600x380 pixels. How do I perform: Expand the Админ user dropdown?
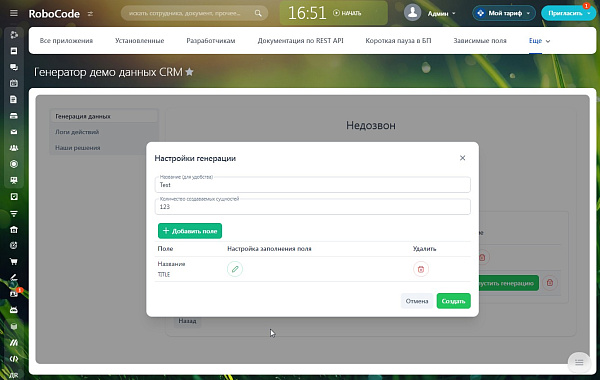point(442,13)
